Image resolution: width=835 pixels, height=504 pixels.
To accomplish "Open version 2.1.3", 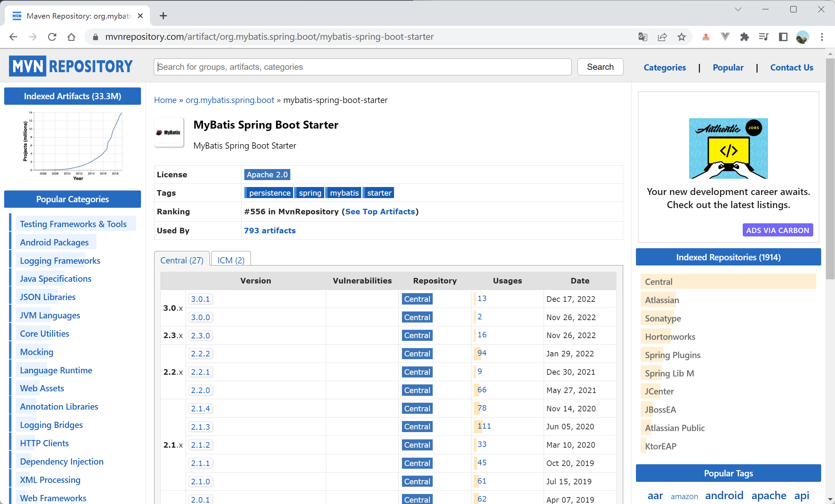I will point(200,427).
